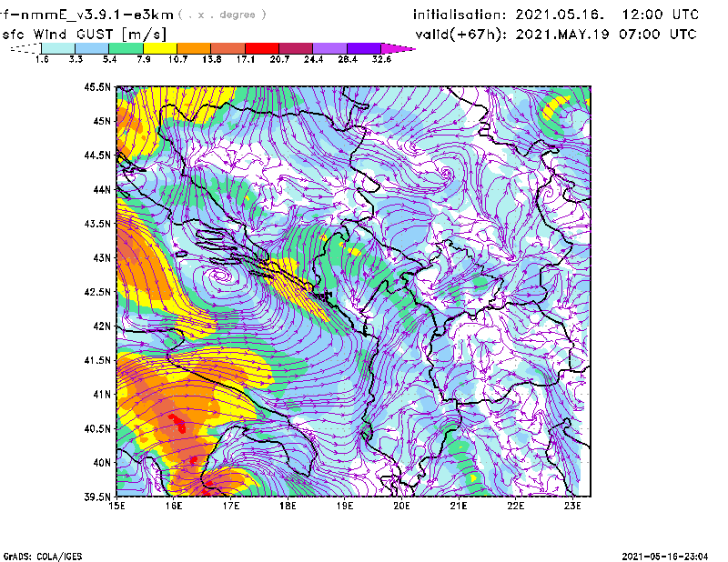The height and width of the screenshot is (562, 728).
Task: Click latitude label 45.5N
Action: [97, 86]
